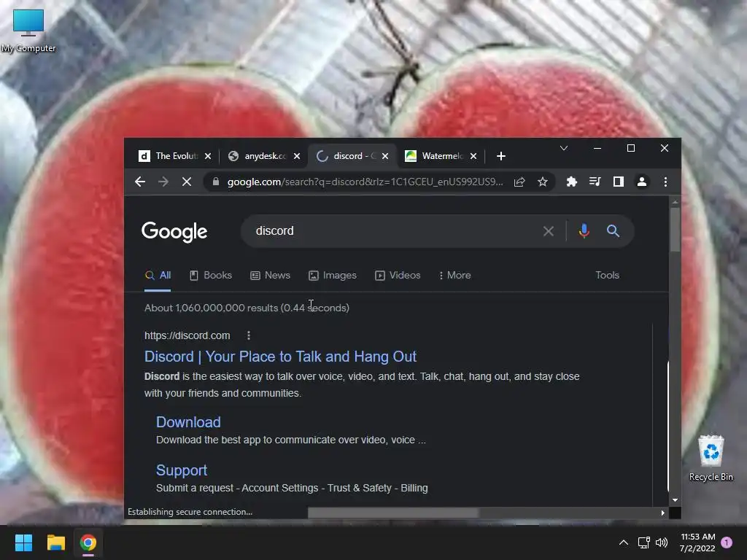Open network status tray icon
The height and width of the screenshot is (560, 747).
point(643,542)
